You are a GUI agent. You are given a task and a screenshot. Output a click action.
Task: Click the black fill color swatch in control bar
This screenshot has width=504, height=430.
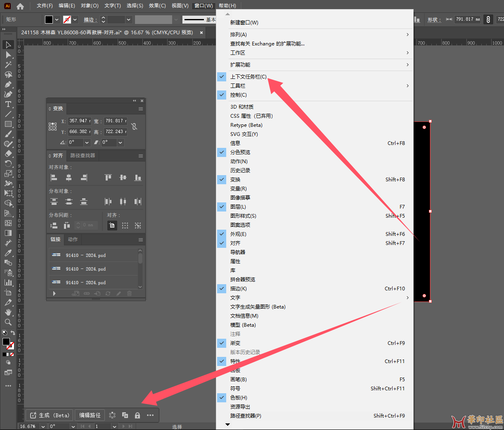pyautogui.click(x=49, y=19)
